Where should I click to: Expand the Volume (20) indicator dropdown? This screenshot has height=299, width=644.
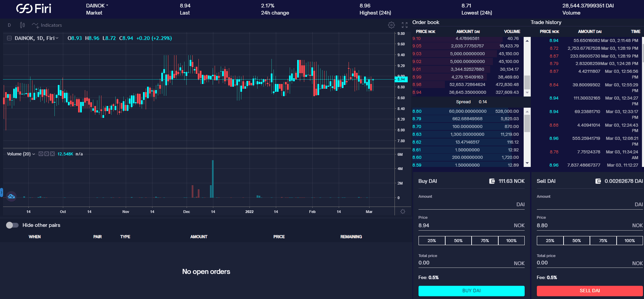point(33,154)
